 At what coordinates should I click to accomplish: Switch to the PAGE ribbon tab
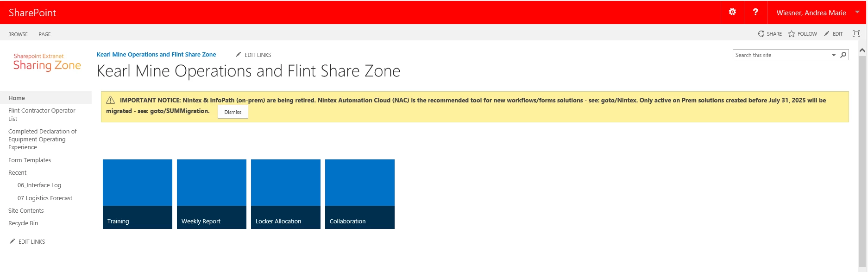point(44,34)
